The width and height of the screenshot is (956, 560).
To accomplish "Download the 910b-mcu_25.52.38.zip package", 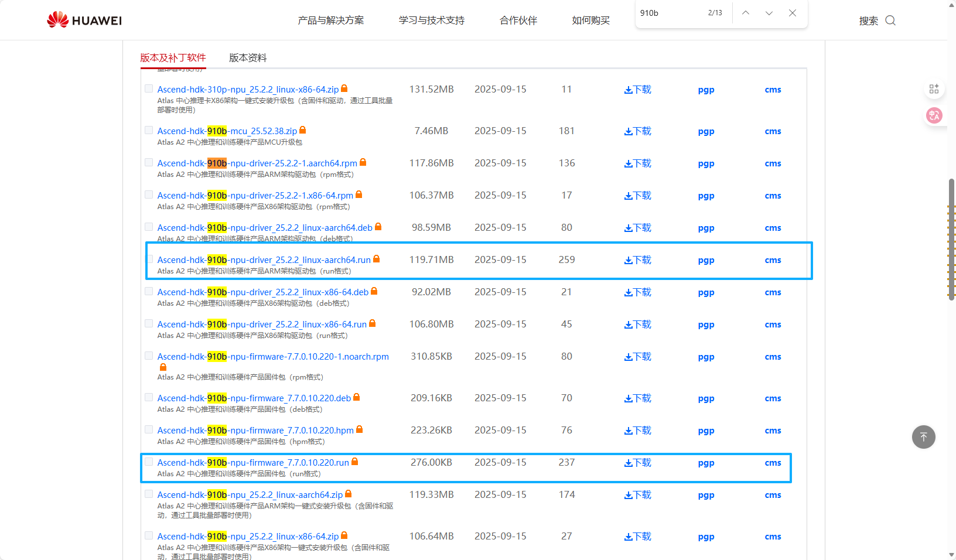I will [x=638, y=131].
